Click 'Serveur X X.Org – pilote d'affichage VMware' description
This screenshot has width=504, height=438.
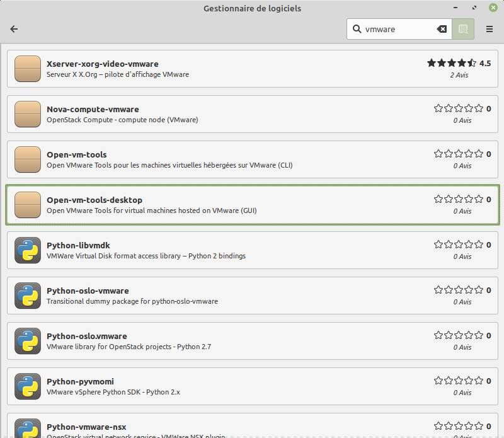[118, 74]
